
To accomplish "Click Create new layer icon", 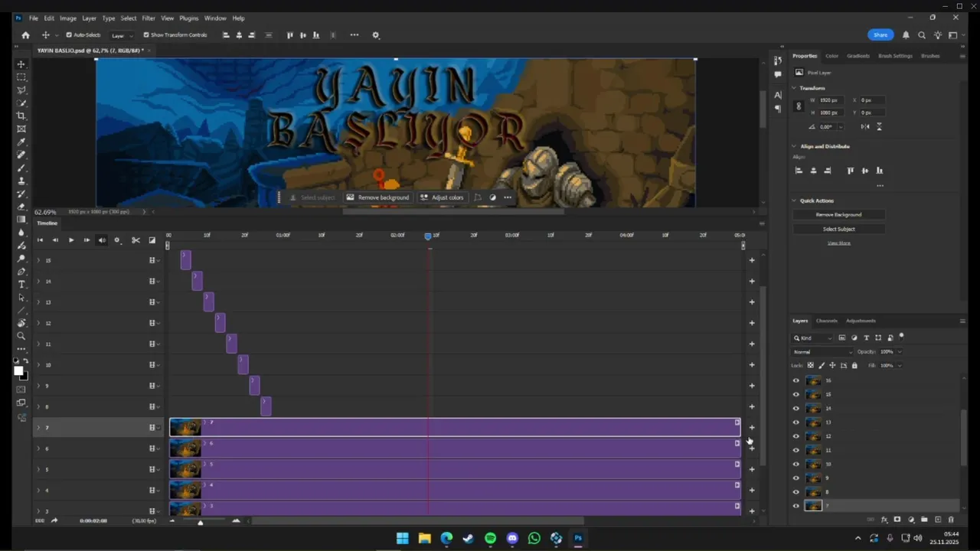I will (938, 520).
